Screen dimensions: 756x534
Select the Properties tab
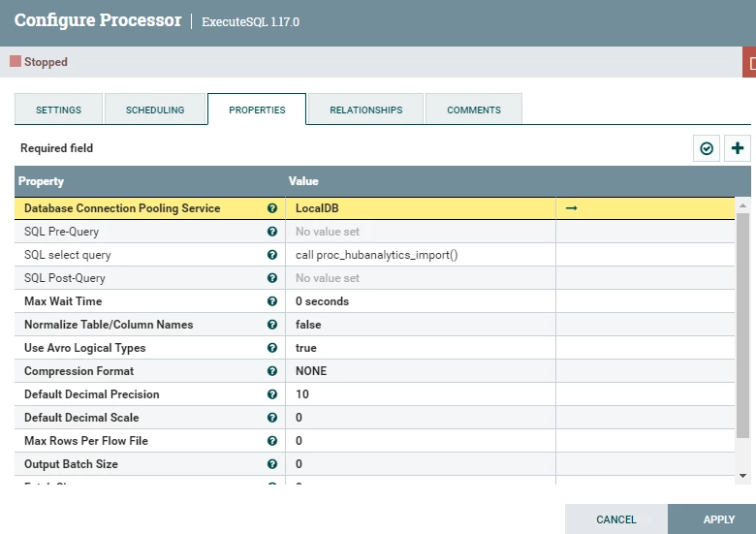[257, 110]
